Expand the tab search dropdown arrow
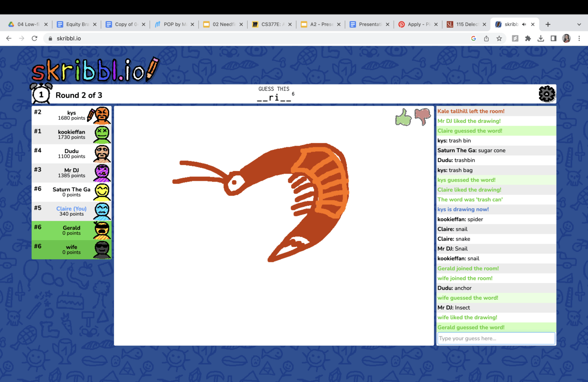 tap(579, 24)
